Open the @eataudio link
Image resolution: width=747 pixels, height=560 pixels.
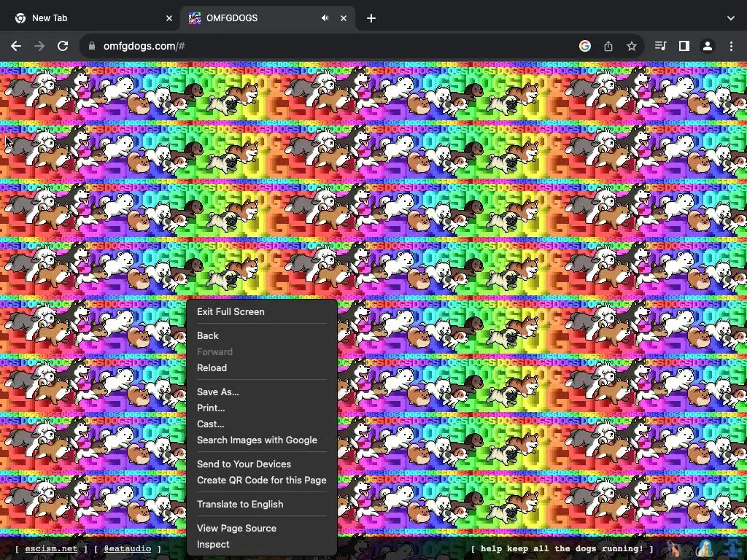127,548
